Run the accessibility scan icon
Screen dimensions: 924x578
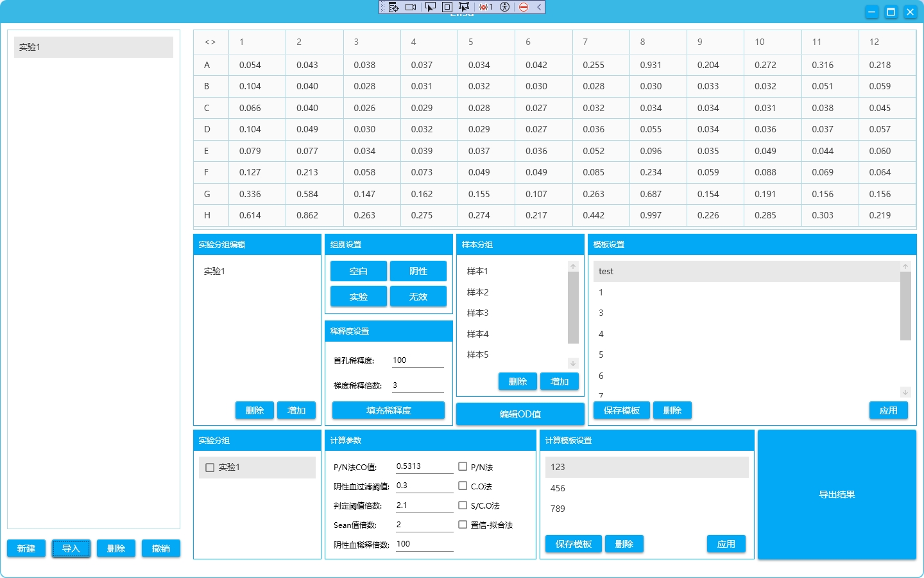click(x=505, y=7)
